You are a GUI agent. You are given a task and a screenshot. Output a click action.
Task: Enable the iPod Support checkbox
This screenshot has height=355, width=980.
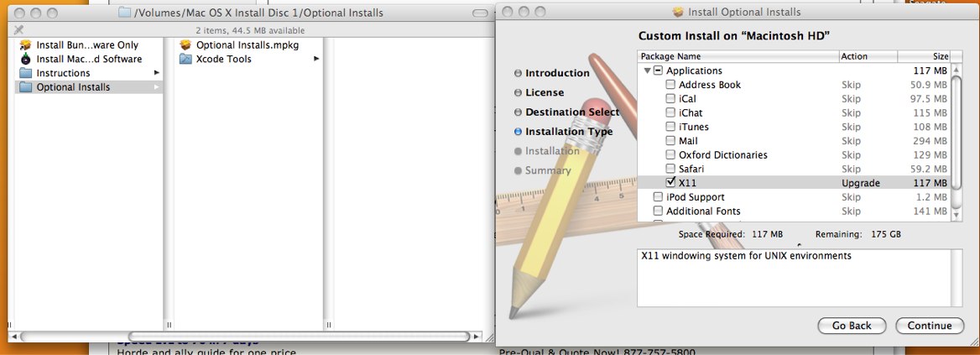point(658,197)
